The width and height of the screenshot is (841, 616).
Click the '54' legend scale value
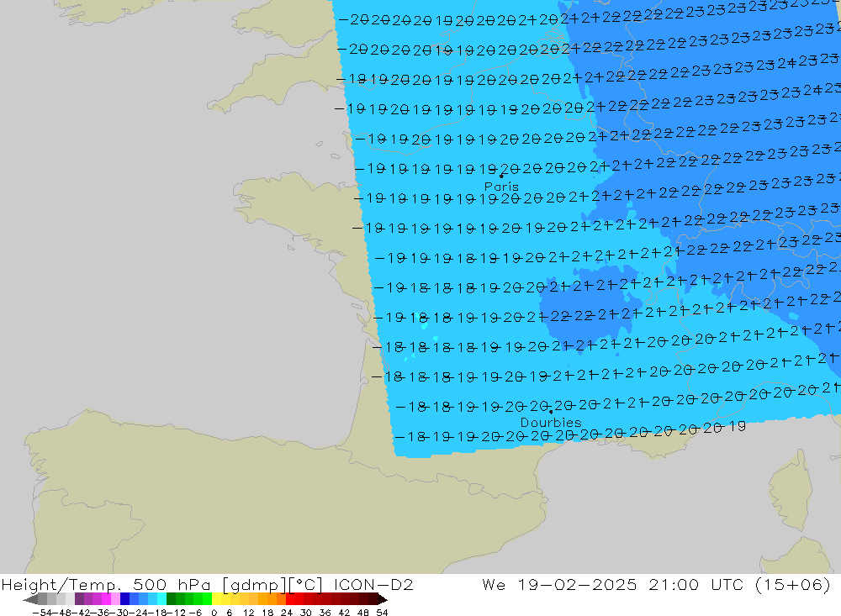pyautogui.click(x=382, y=613)
